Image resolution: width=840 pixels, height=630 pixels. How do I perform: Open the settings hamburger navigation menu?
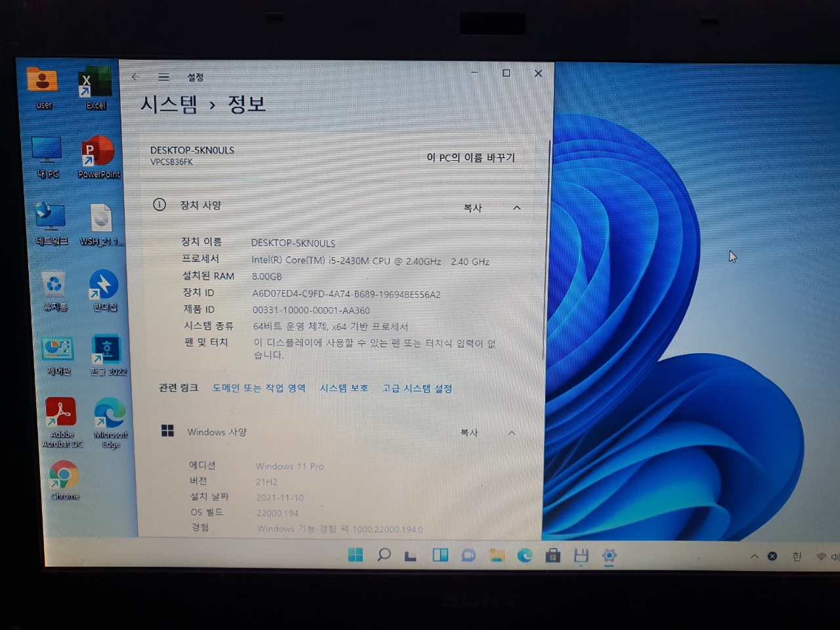pyautogui.click(x=164, y=77)
